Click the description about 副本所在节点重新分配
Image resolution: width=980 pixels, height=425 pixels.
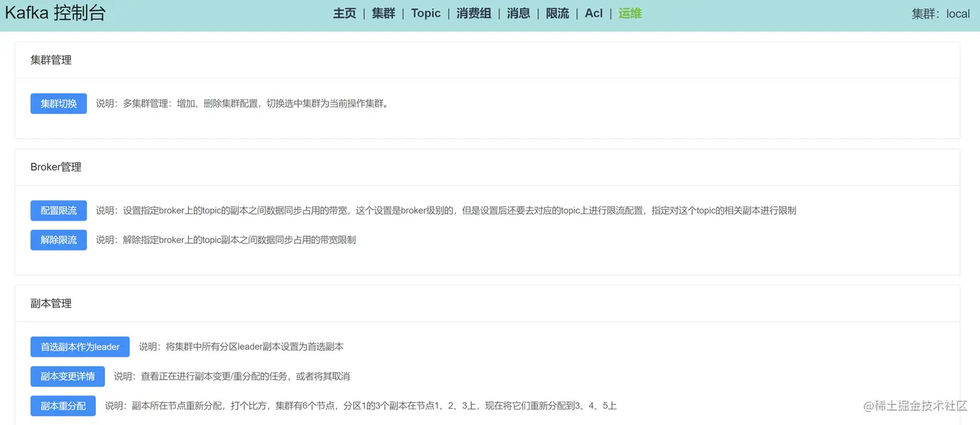tap(361, 406)
